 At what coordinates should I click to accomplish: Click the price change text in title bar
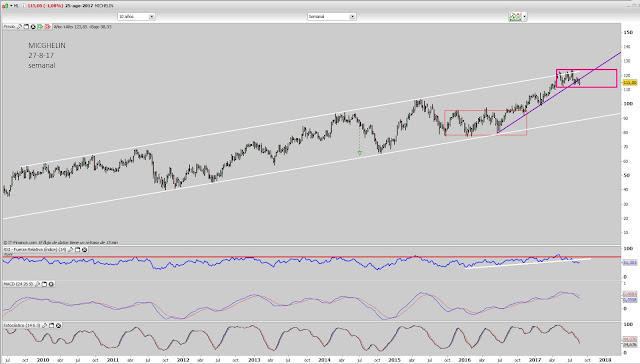tap(45, 6)
